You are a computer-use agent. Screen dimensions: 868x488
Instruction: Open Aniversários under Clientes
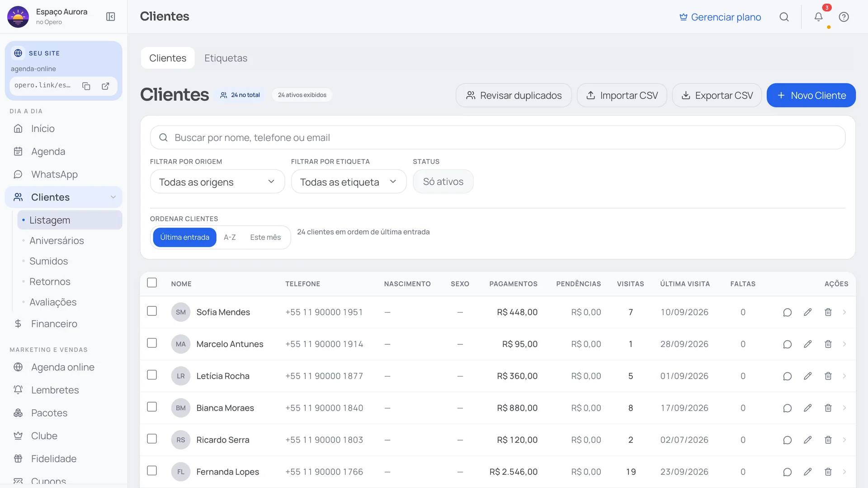70,241
